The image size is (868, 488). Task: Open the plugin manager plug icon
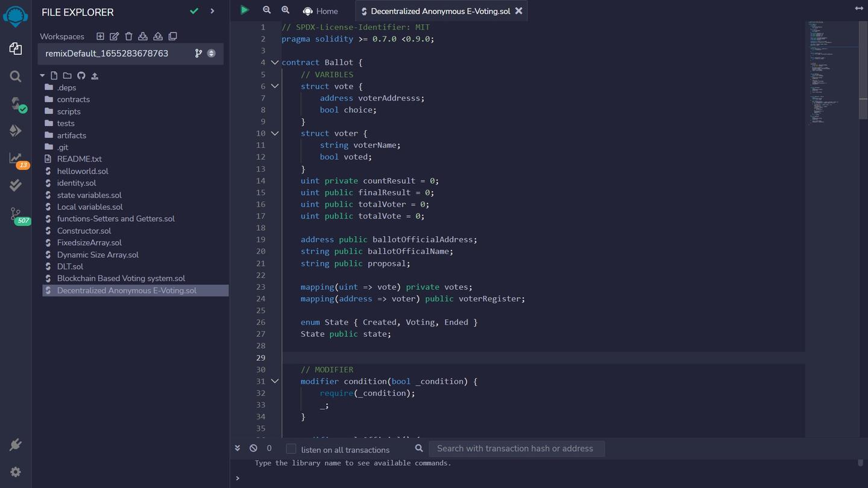pyautogui.click(x=16, y=445)
